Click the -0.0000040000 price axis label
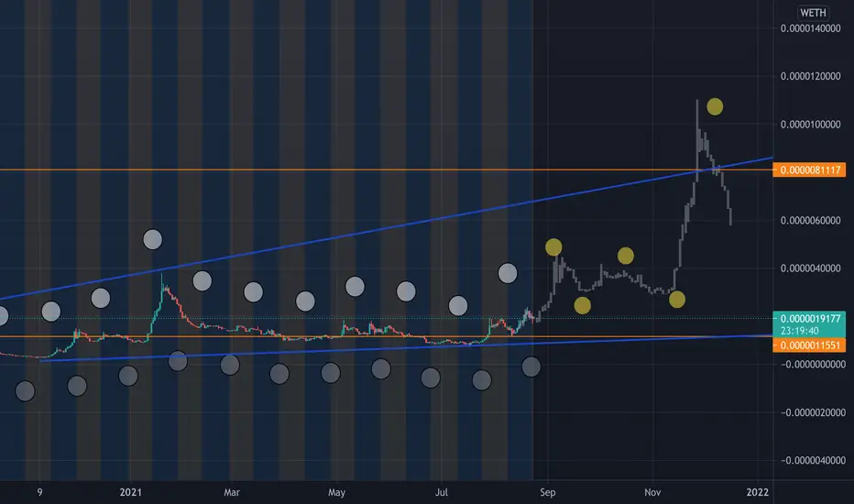 click(813, 460)
